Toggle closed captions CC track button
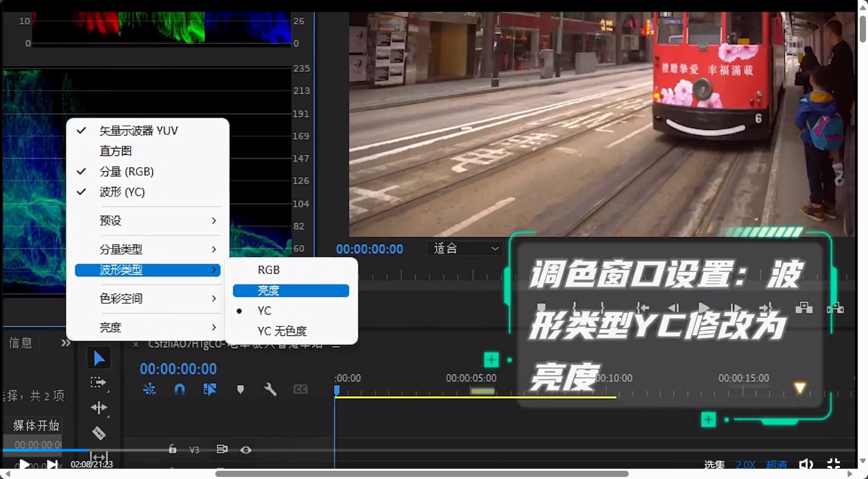Screen dimensions: 868x479 300,389
